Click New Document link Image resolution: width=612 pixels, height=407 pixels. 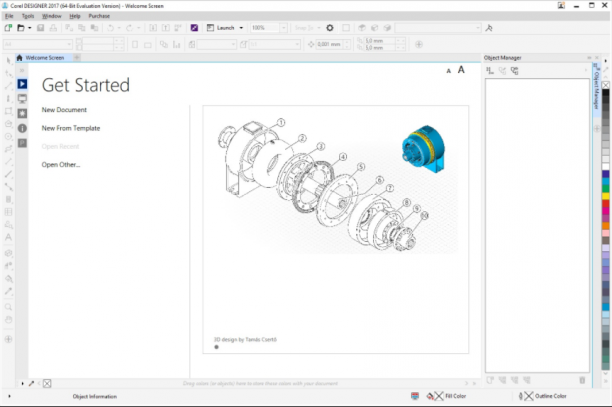click(x=64, y=110)
